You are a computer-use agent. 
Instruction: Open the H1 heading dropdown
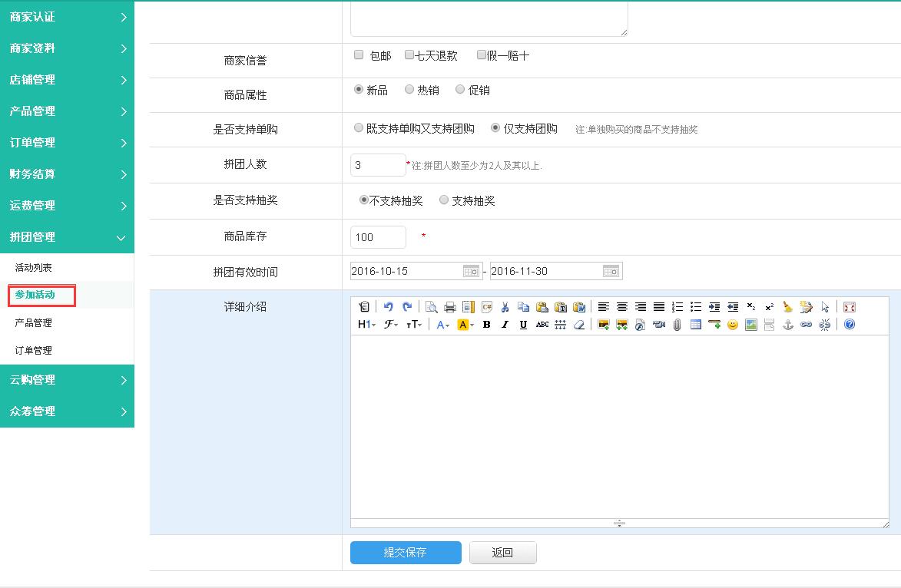(x=366, y=325)
